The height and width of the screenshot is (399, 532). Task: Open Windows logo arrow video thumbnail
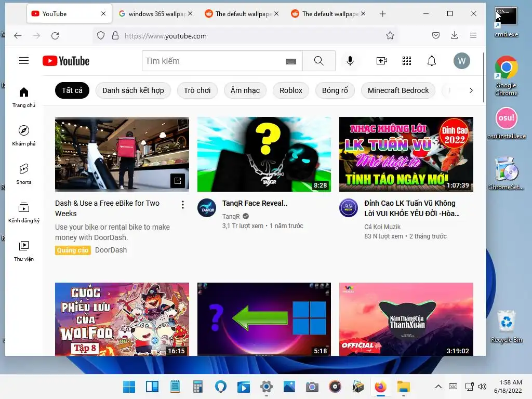coord(264,320)
